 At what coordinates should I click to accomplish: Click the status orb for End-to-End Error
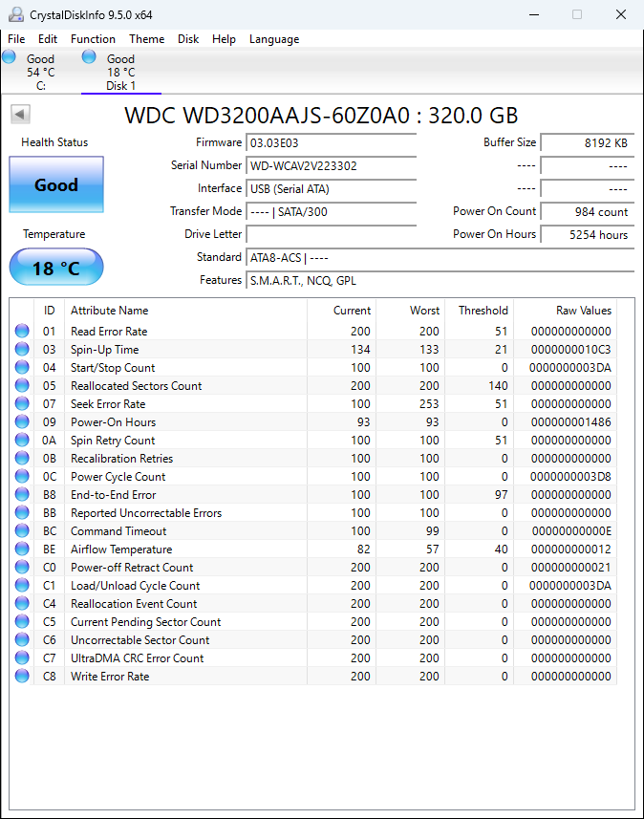(x=22, y=494)
